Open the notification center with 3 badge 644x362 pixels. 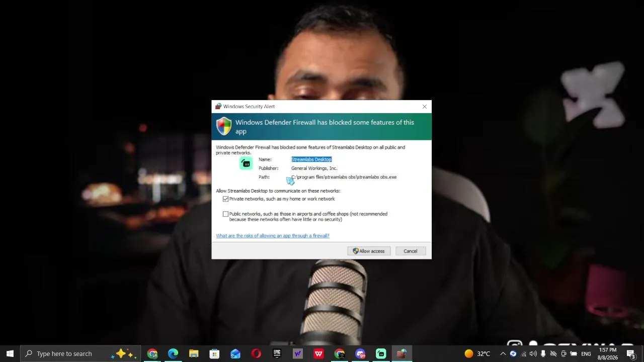(x=631, y=354)
